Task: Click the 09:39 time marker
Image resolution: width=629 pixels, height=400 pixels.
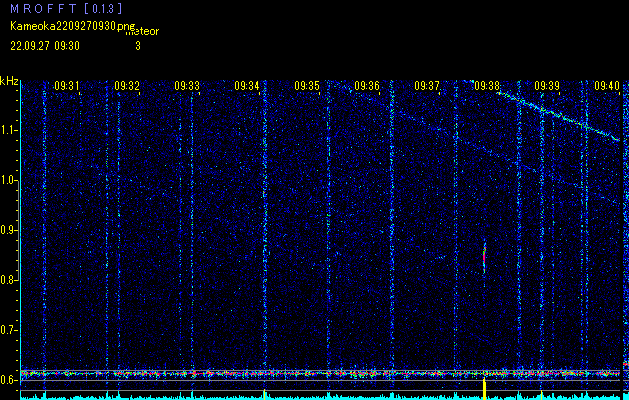Action: [x=547, y=86]
